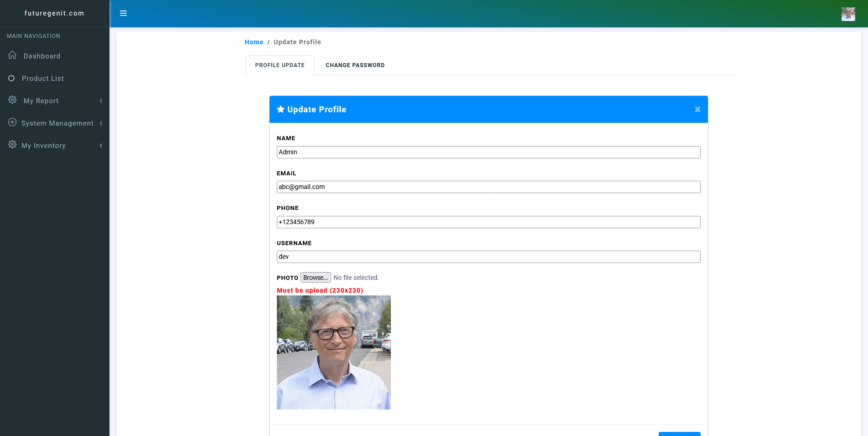Click the uploaded profile photo preview
Viewport: 868px width, 436px height.
[x=333, y=352]
